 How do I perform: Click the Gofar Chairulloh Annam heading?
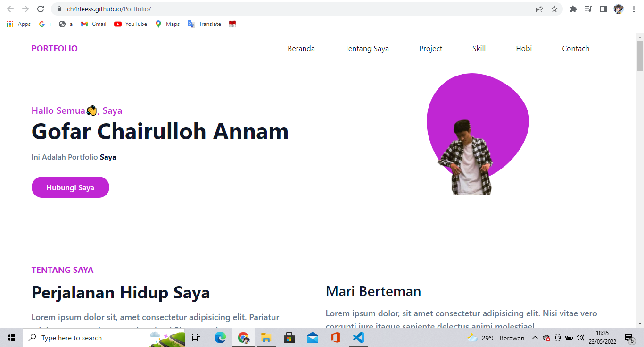click(x=160, y=131)
